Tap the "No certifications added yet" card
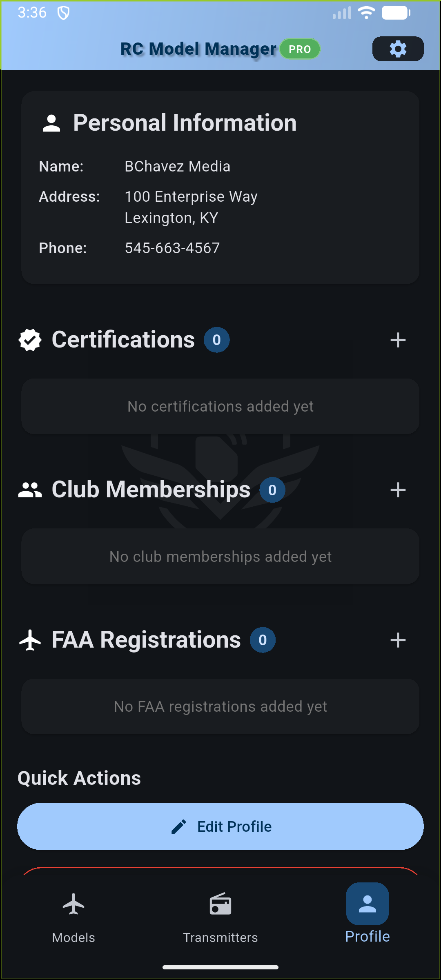The width and height of the screenshot is (441, 980). (x=220, y=406)
